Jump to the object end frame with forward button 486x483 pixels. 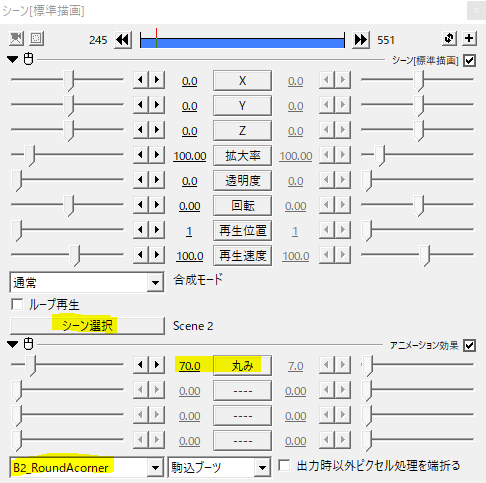pyautogui.click(x=361, y=40)
